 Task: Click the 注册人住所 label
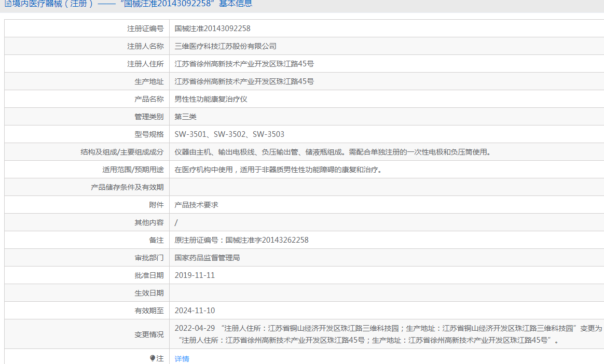[x=145, y=64]
